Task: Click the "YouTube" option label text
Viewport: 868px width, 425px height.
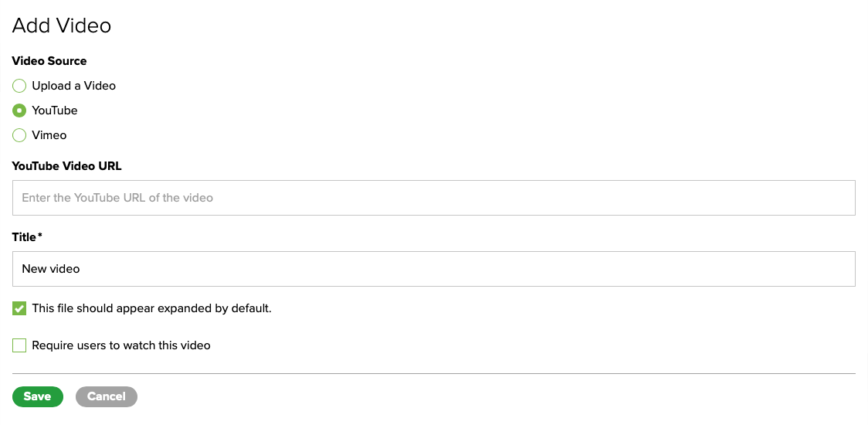Action: pyautogui.click(x=55, y=110)
